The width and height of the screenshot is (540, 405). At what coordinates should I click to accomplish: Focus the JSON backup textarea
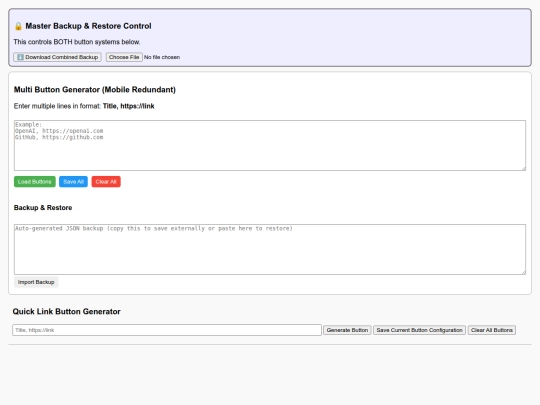tap(270, 249)
